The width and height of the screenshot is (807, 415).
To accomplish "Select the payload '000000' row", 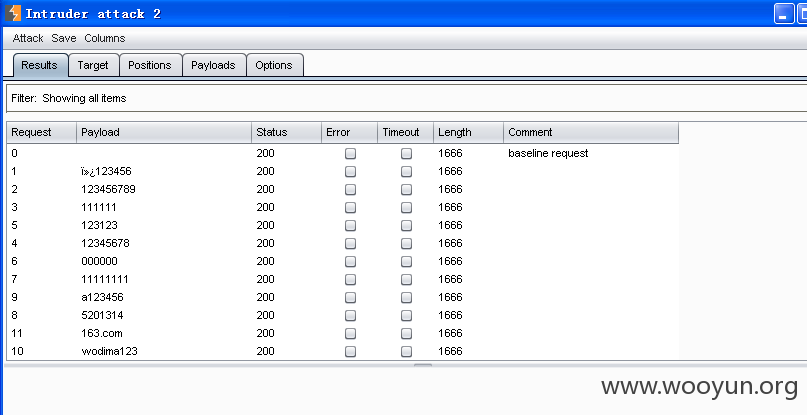I will (343, 262).
